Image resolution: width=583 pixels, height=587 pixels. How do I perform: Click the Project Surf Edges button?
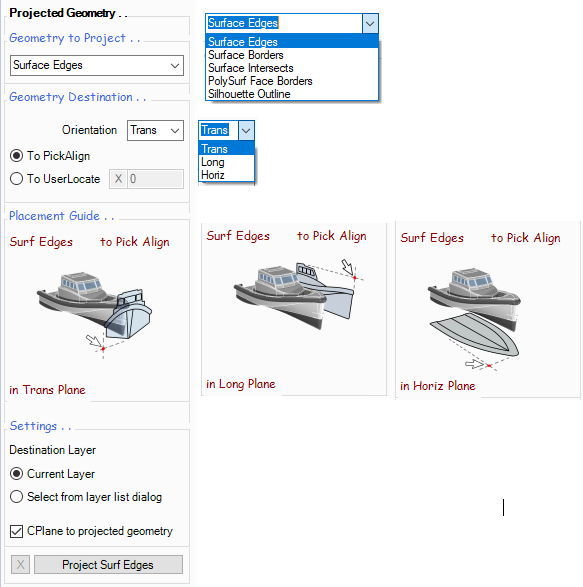tap(108, 564)
